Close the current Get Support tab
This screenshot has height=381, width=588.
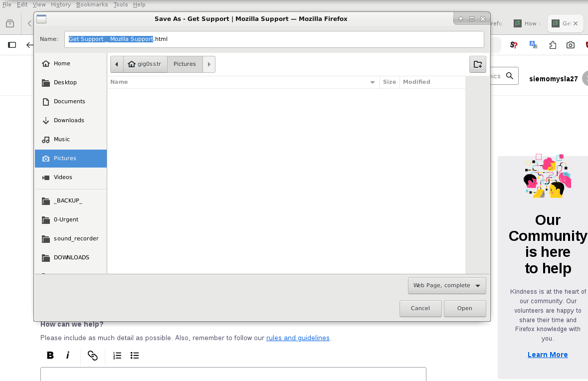576,23
